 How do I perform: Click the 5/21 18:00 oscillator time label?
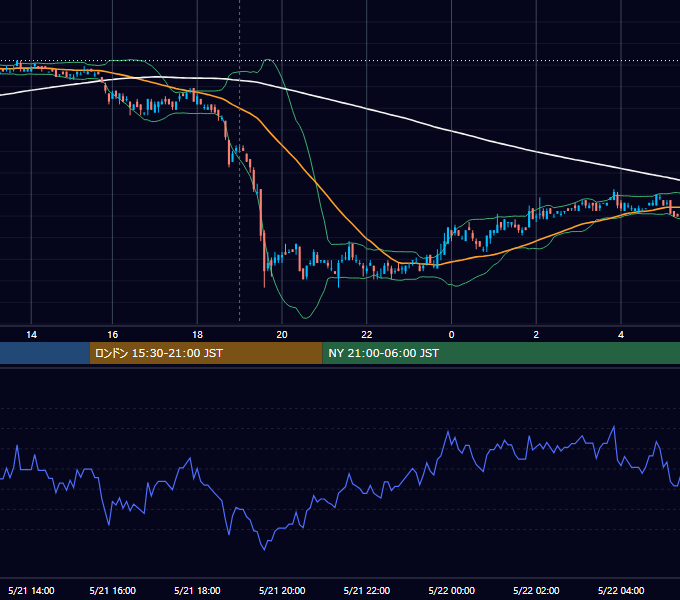pyautogui.click(x=197, y=590)
